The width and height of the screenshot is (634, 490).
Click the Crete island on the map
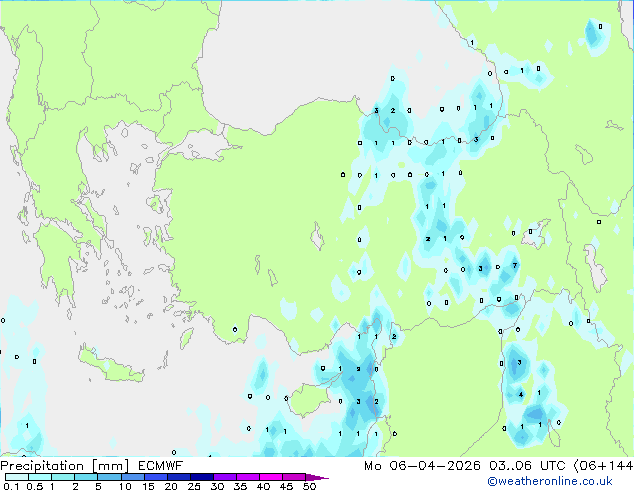click(x=112, y=365)
